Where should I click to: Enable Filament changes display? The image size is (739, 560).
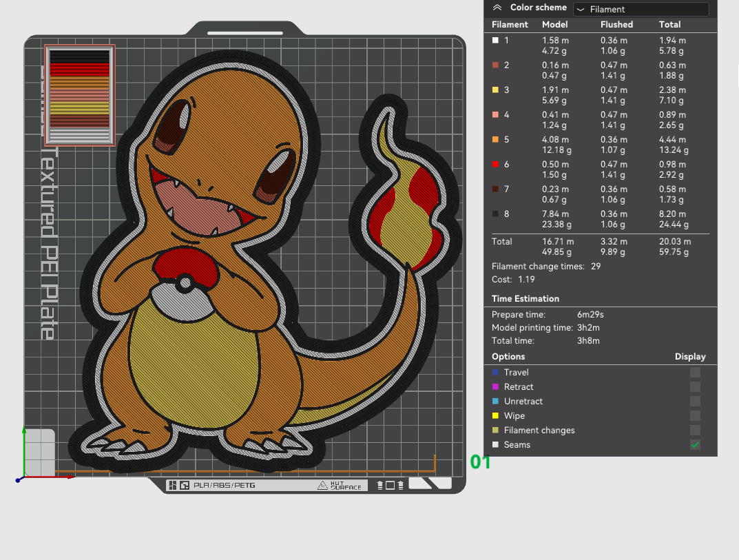pyautogui.click(x=695, y=430)
